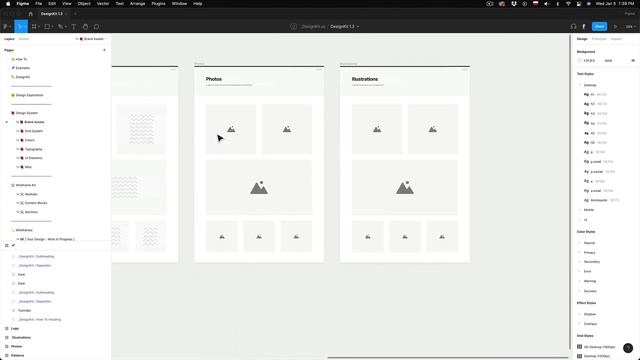Click the horizontal canvas scrollbar
The image size is (640, 360).
448,358
